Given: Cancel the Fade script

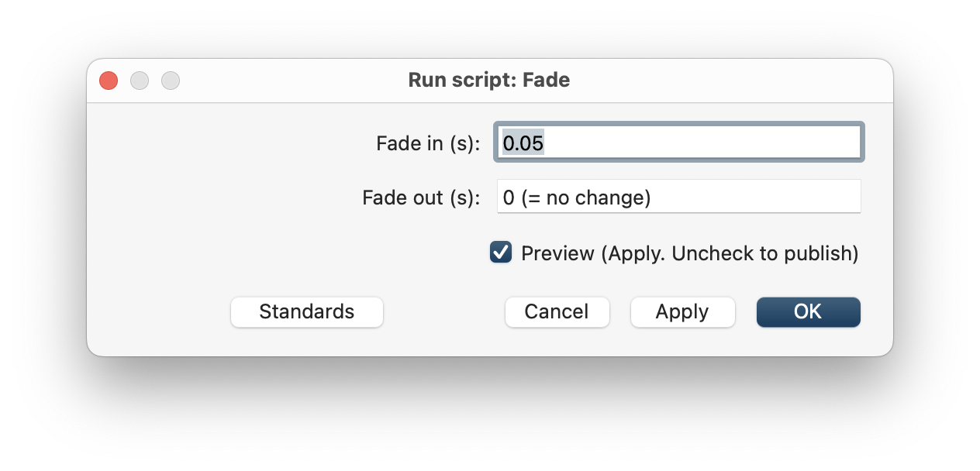Looking at the screenshot, I should tap(557, 312).
